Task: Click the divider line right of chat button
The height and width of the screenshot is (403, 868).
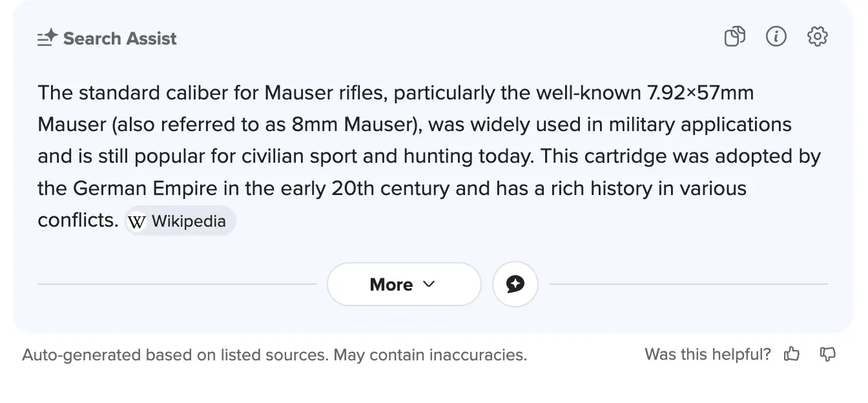Action: coord(688,284)
